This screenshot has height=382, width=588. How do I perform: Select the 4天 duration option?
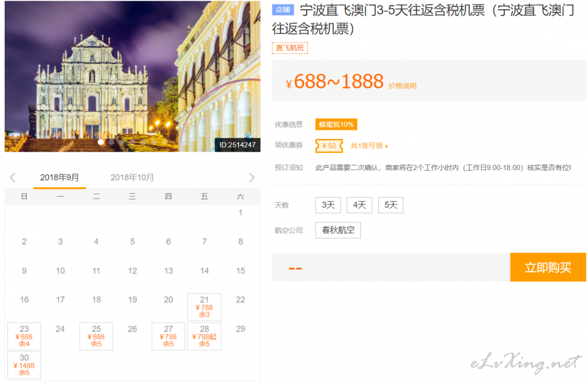(x=359, y=205)
